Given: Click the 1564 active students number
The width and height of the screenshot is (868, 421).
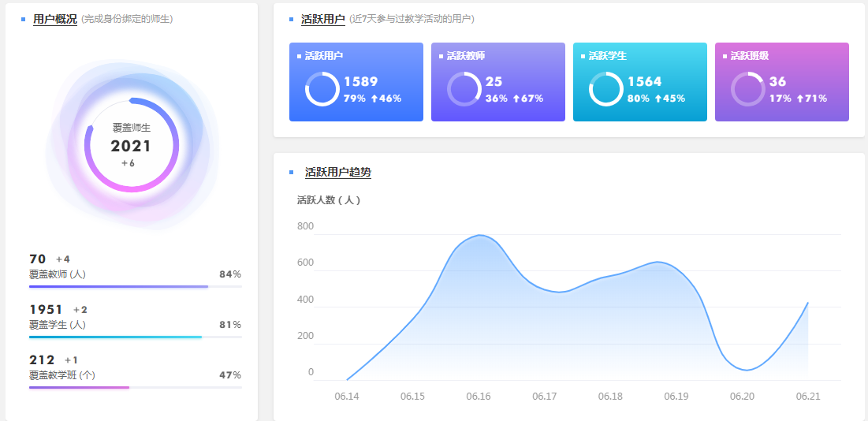Looking at the screenshot, I should (x=644, y=82).
